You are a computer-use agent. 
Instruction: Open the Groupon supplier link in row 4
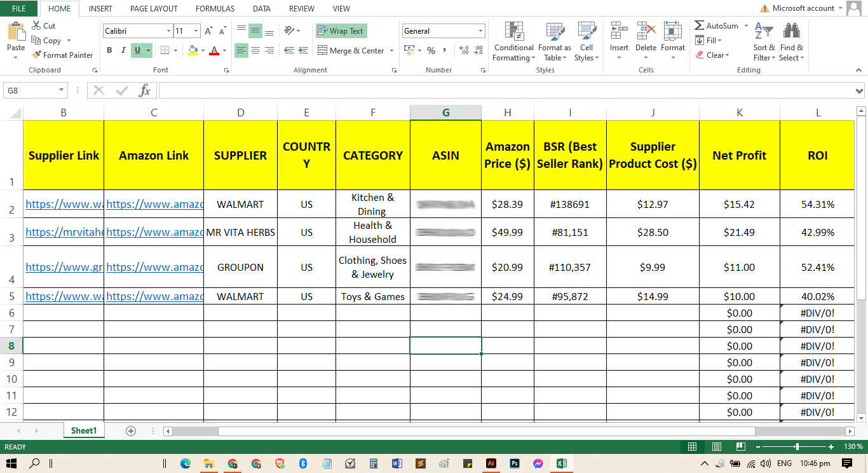[x=64, y=267]
